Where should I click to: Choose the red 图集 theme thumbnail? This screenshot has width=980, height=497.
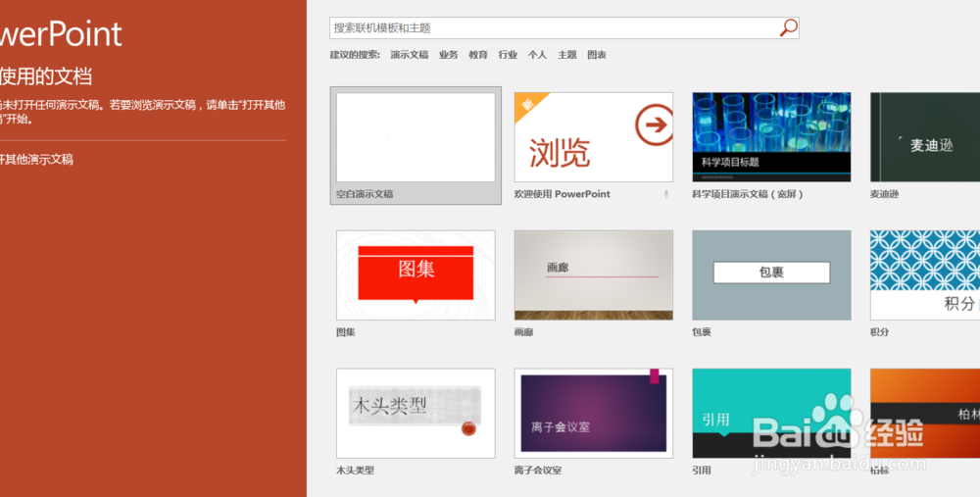tap(416, 275)
